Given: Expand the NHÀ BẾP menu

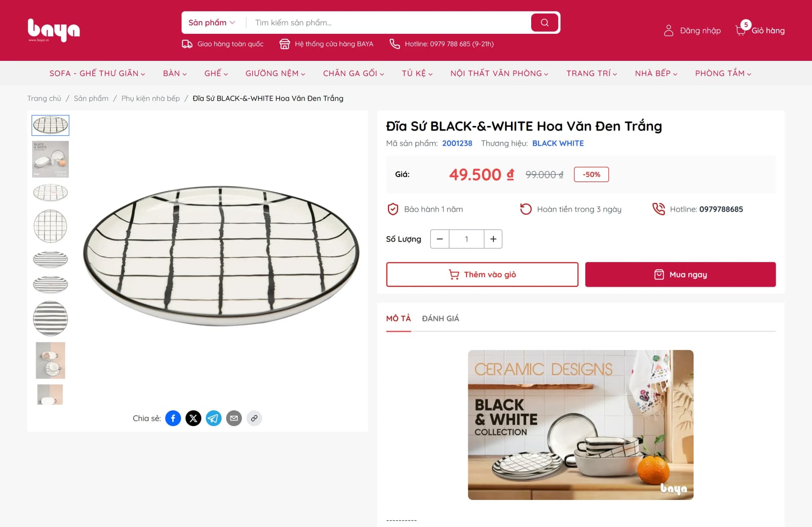Looking at the screenshot, I should [656, 74].
